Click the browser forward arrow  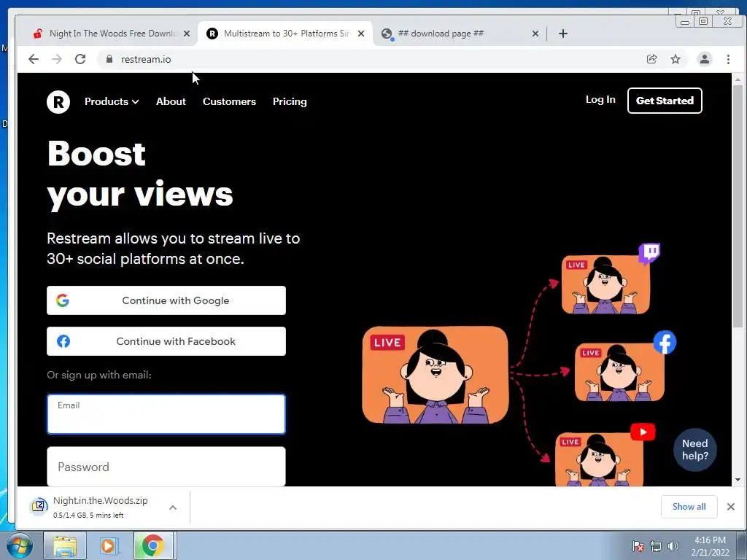(x=57, y=59)
